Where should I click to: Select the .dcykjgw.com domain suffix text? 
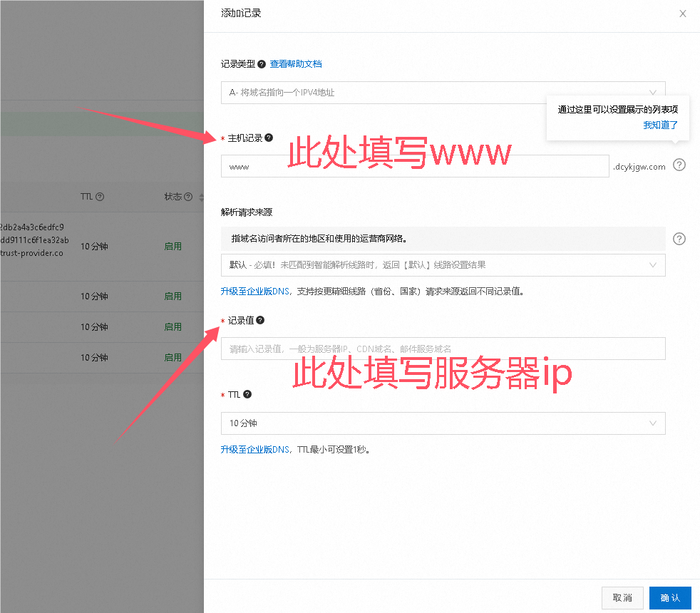tap(639, 167)
